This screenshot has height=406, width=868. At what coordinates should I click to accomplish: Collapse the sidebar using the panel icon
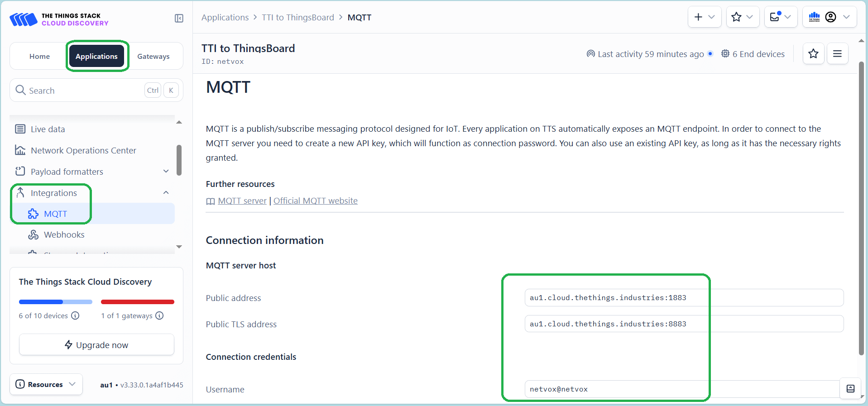click(179, 18)
